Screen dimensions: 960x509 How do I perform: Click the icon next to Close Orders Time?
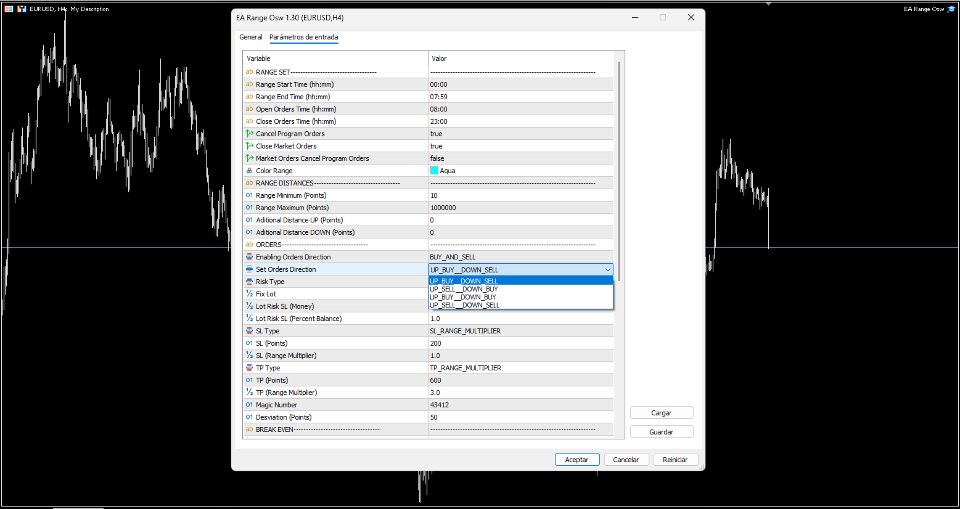pos(249,121)
